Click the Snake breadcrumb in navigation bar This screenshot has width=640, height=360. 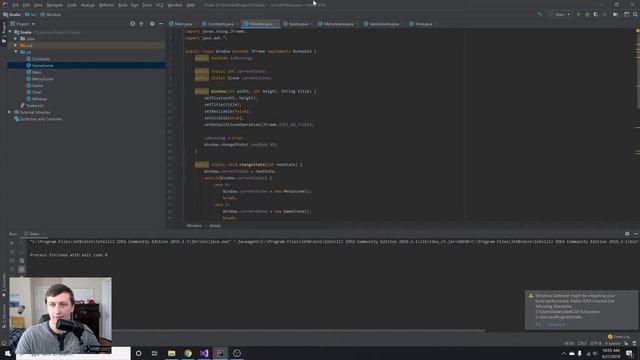[x=12, y=14]
